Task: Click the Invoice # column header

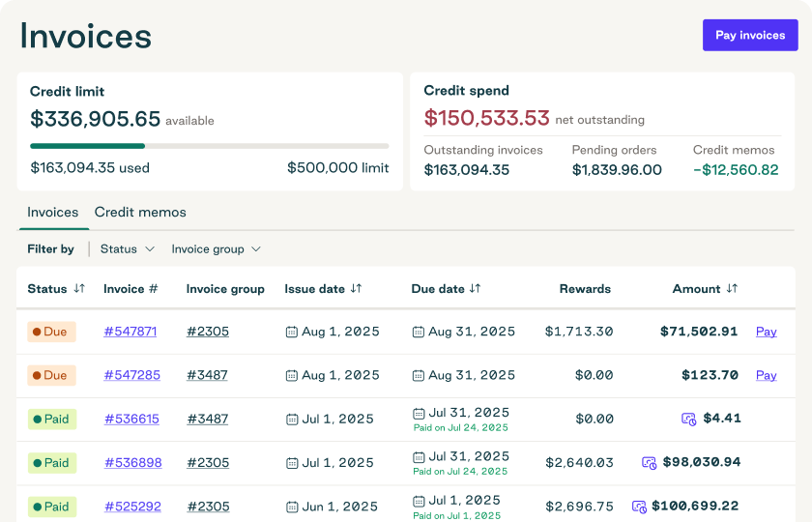Action: [x=130, y=289]
